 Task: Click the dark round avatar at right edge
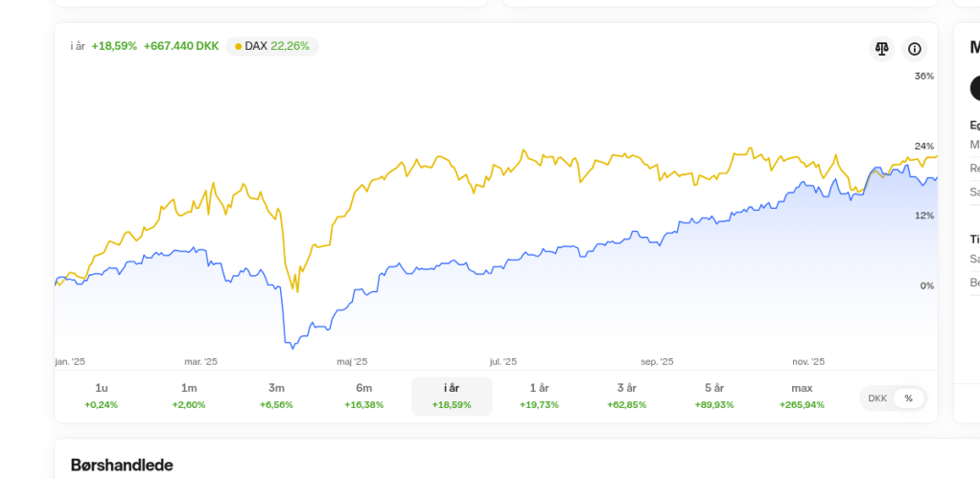[975, 88]
